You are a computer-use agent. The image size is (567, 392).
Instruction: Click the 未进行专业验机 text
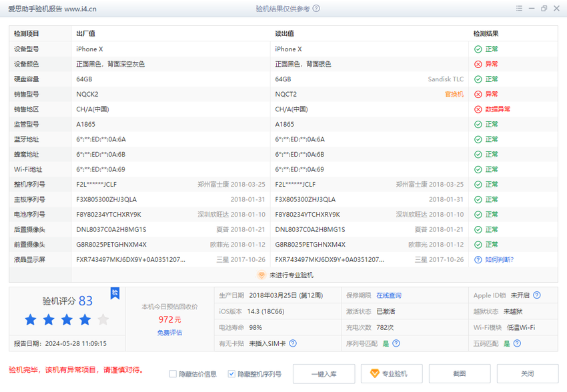point(292,275)
